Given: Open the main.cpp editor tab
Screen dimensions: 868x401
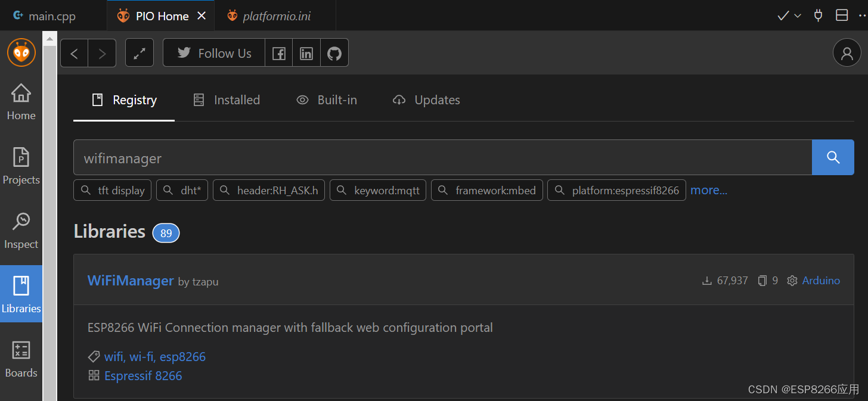Looking at the screenshot, I should (52, 16).
